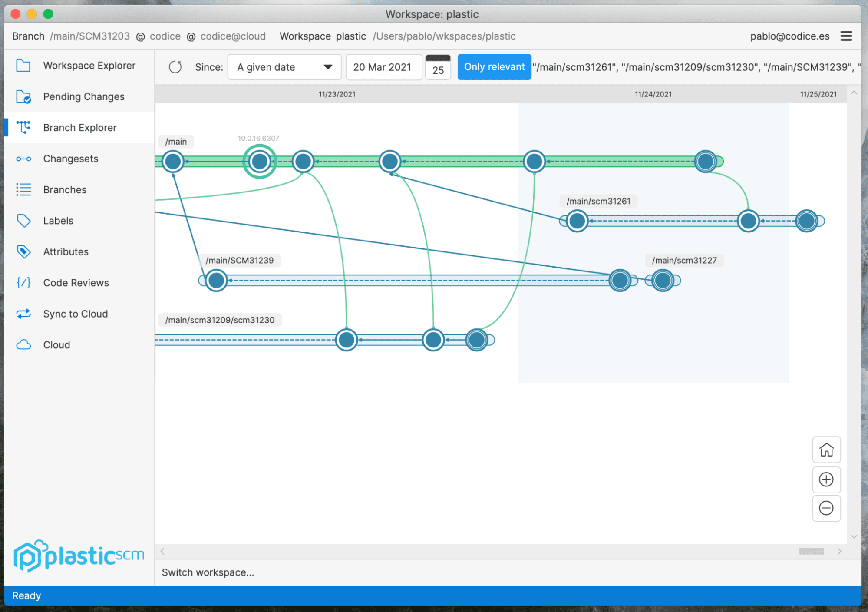868x612 pixels.
Task: Refresh the branch diagram
Action: pyautogui.click(x=175, y=67)
